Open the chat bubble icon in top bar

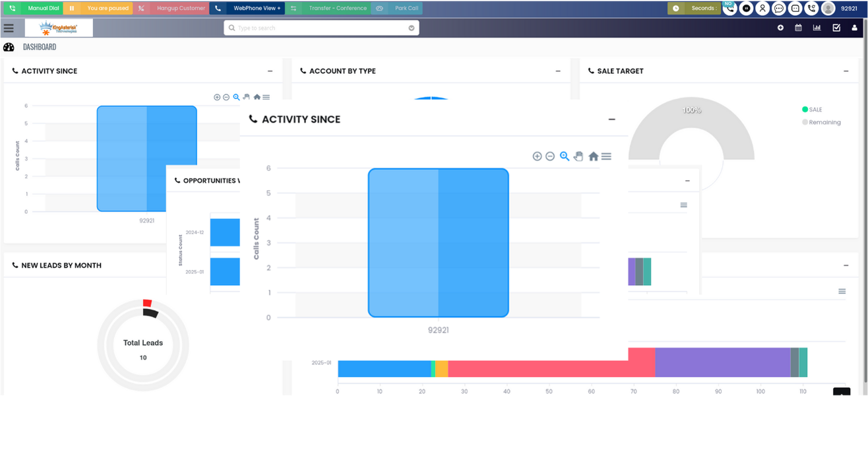click(x=779, y=9)
